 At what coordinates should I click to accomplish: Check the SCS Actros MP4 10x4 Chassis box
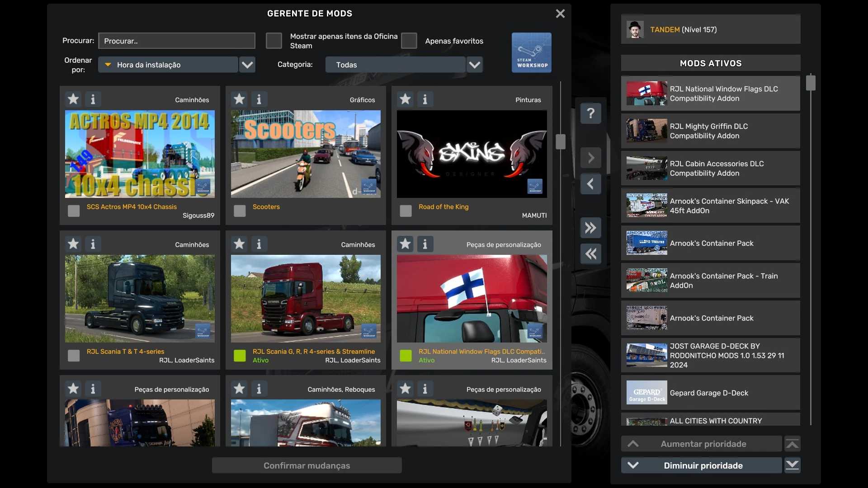[x=74, y=211]
